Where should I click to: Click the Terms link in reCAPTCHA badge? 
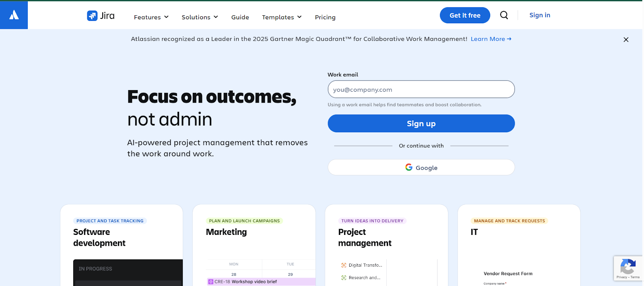point(635,277)
